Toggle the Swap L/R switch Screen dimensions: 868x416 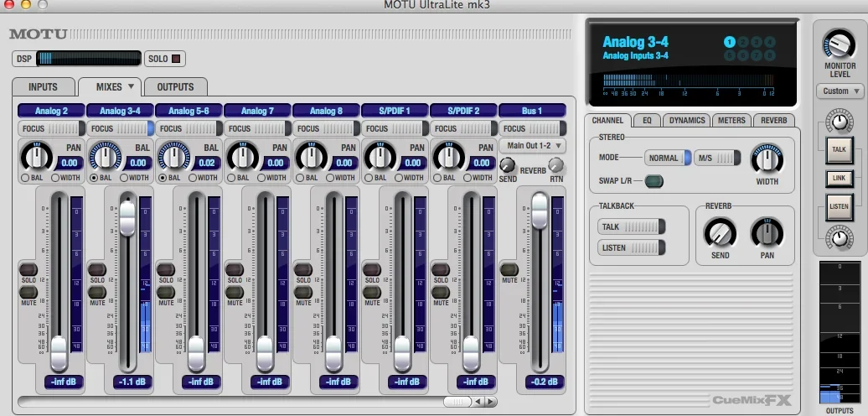(x=654, y=181)
